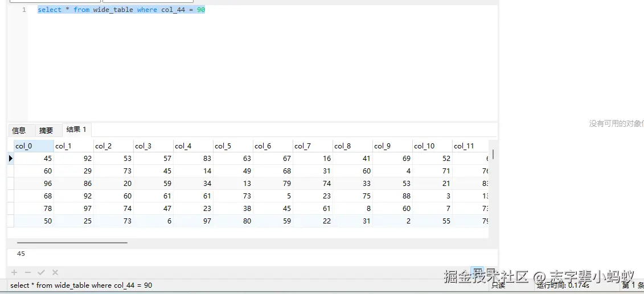644x294 pixels.
Task: Click the value 45 in the cell detail pane
Action: [x=21, y=254]
